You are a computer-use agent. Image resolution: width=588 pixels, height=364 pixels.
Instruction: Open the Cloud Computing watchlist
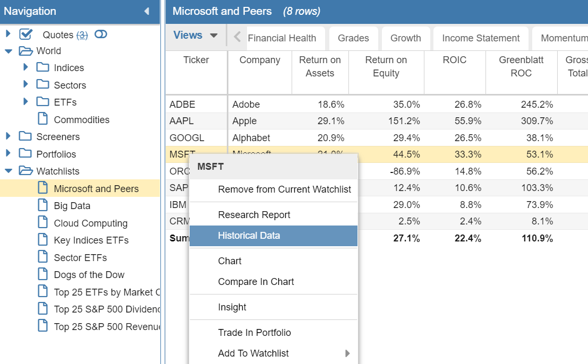91,223
